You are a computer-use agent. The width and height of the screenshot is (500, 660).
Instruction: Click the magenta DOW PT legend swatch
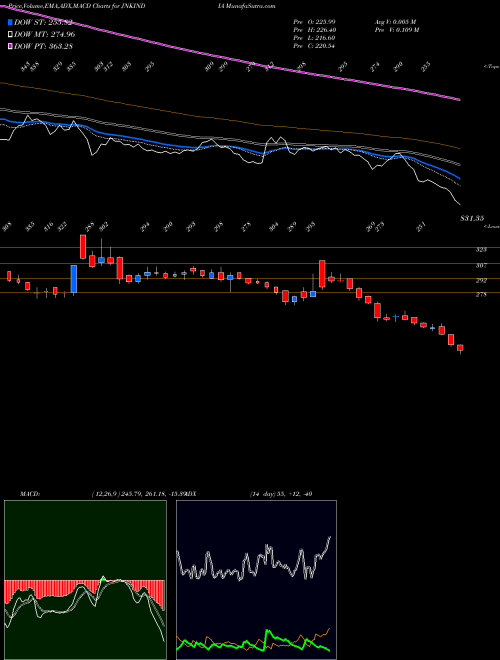(x=10, y=46)
